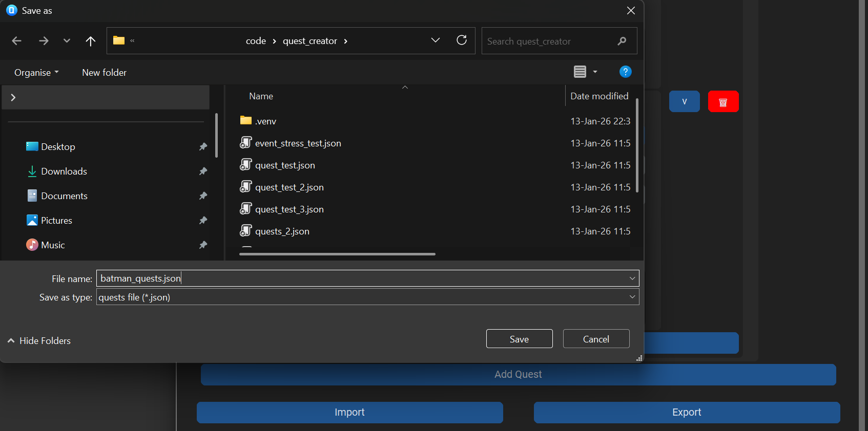The height and width of the screenshot is (431, 868).
Task: Refresh the quest_creator folder view
Action: coord(462,40)
